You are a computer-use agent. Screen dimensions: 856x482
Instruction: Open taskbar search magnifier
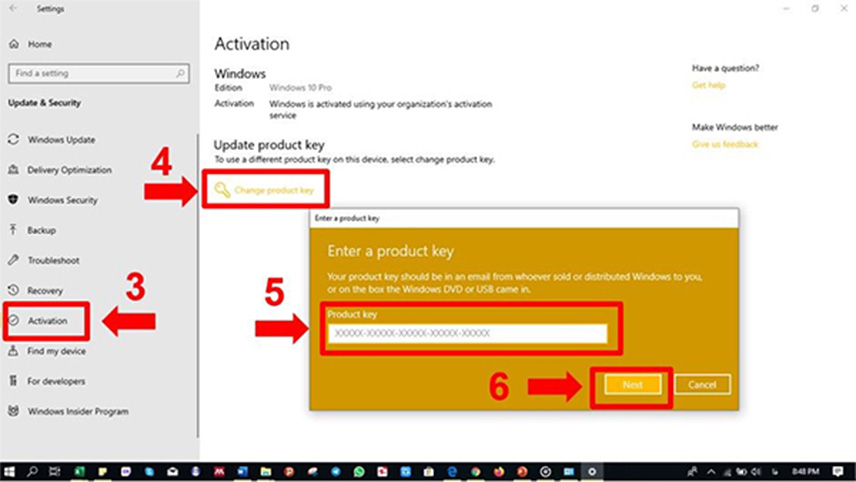[32, 472]
